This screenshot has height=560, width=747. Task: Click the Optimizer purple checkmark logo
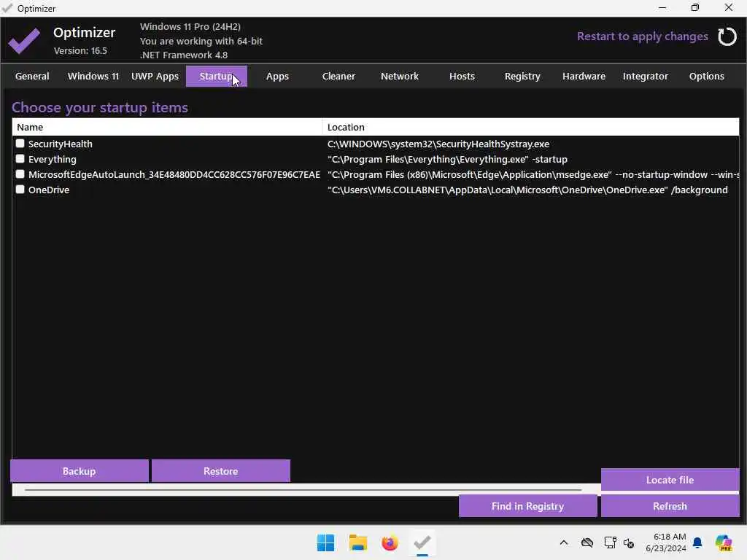click(x=24, y=41)
